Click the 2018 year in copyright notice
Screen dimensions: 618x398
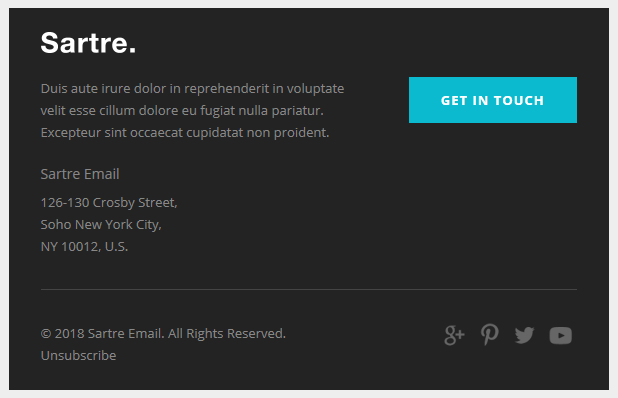point(69,334)
